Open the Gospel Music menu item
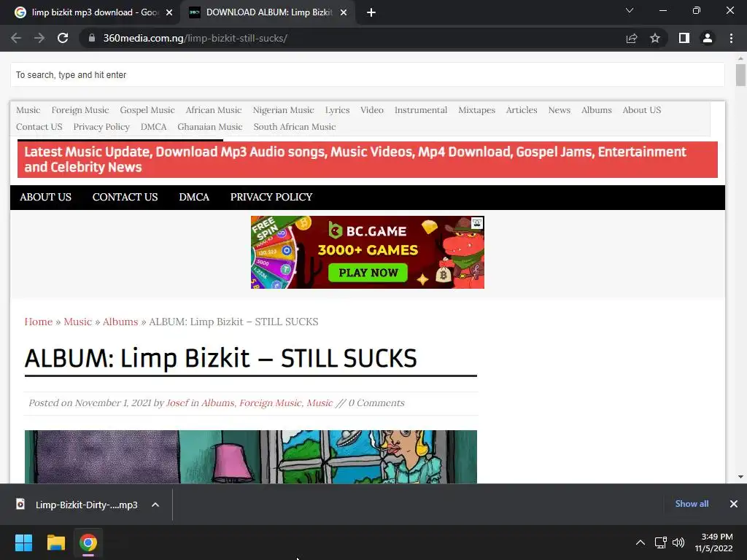Image resolution: width=747 pixels, height=560 pixels. [x=147, y=110]
